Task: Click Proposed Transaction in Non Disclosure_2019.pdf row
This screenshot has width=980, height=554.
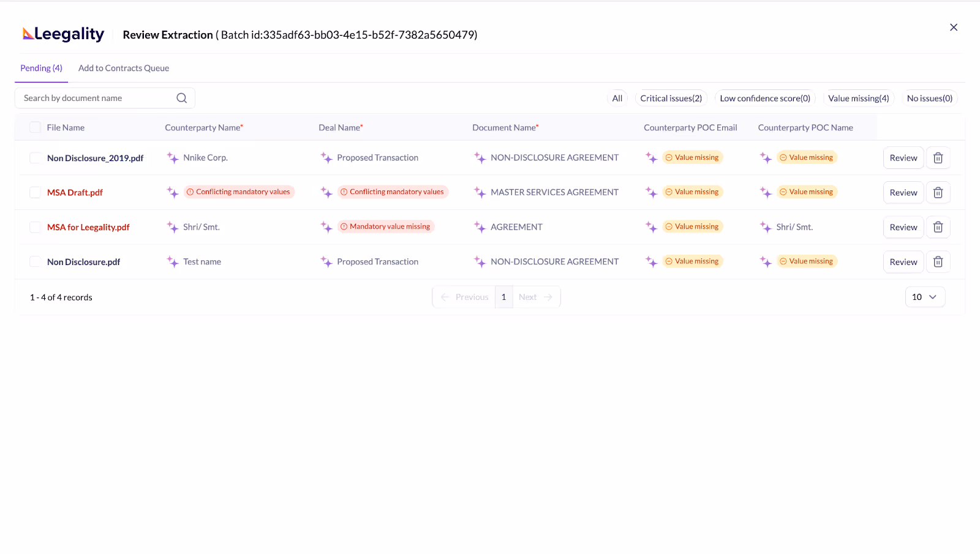Action: click(x=377, y=158)
